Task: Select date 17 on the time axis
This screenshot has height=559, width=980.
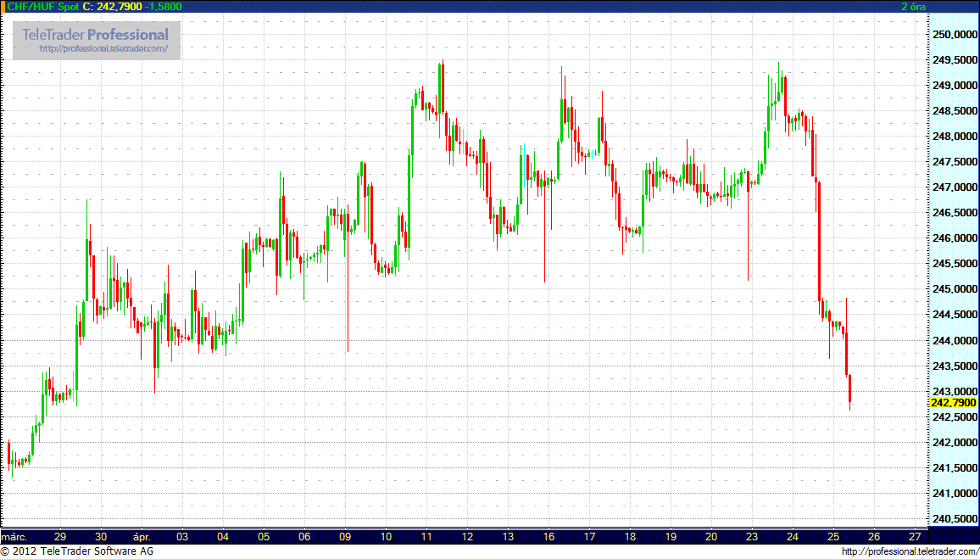Action: [x=588, y=537]
